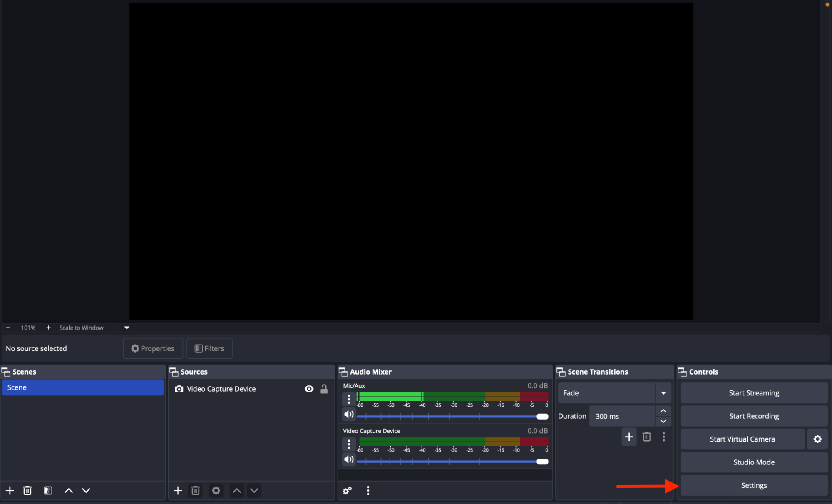Decrease transition duration with down arrow
This screenshot has width=832, height=504.
[663, 421]
